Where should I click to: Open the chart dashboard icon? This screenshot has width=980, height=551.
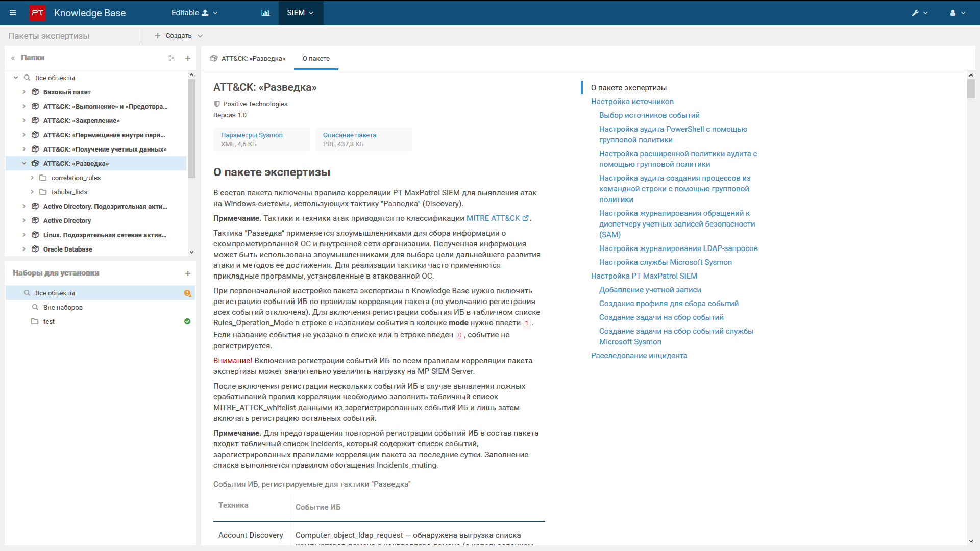(265, 13)
